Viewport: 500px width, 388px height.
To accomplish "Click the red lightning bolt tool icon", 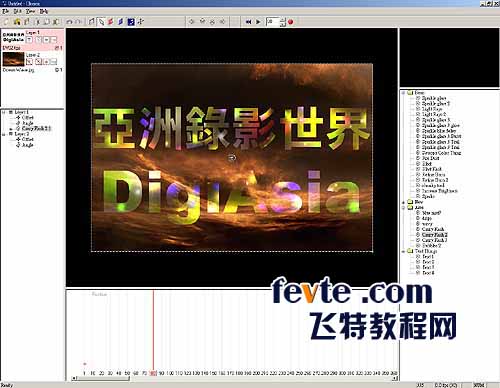I will (x=111, y=22).
